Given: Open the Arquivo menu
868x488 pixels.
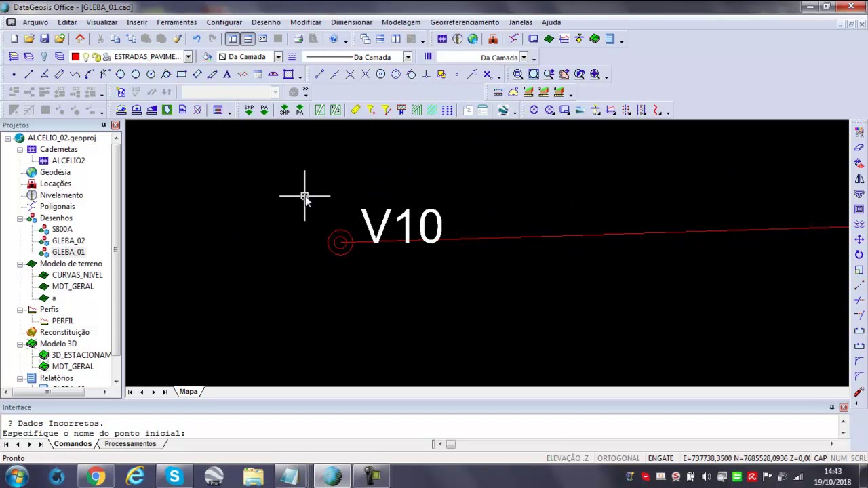Looking at the screenshot, I should coord(35,22).
